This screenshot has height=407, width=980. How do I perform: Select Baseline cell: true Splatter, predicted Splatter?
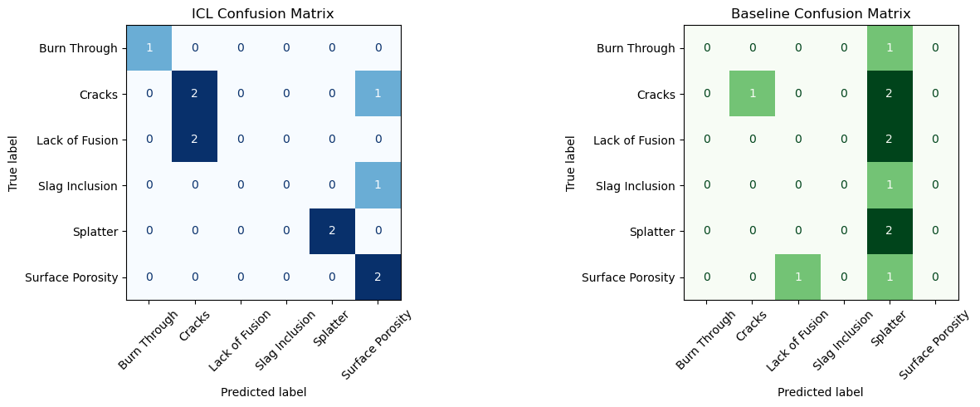click(x=890, y=230)
